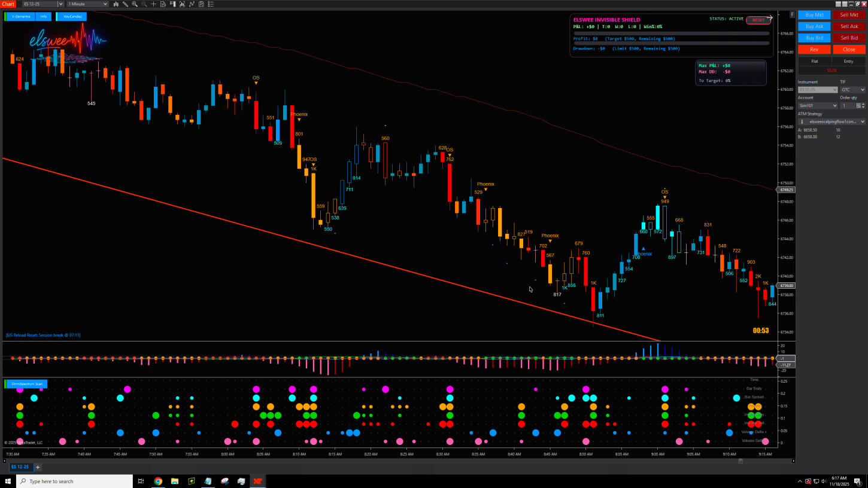868x488 pixels.
Task: Open the indicators icon in toolbar
Action: click(183, 4)
